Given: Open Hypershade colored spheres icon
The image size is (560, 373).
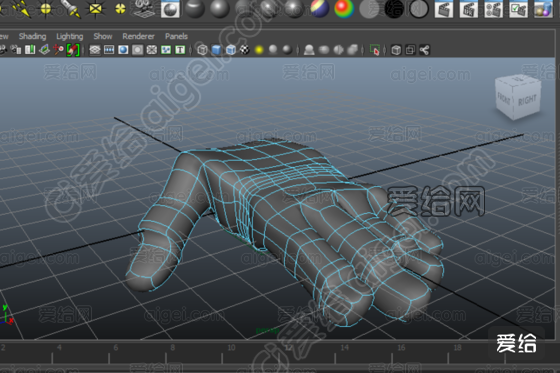Looking at the screenshot, I should pyautogui.click(x=543, y=9).
